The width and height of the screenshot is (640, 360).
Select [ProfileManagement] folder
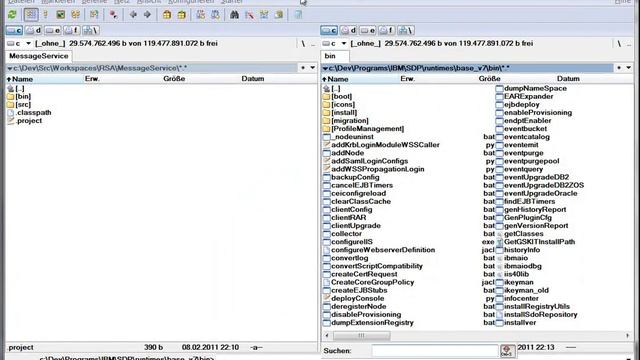(363, 129)
